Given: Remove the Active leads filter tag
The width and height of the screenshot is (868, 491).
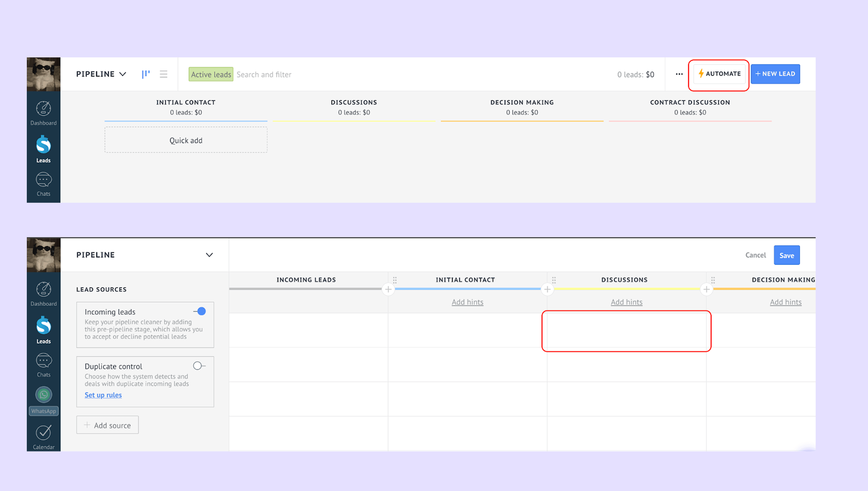Looking at the screenshot, I should pyautogui.click(x=211, y=75).
